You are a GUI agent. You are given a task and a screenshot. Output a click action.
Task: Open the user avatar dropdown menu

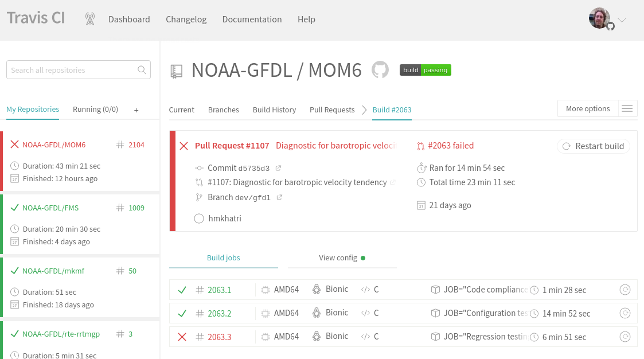(607, 19)
